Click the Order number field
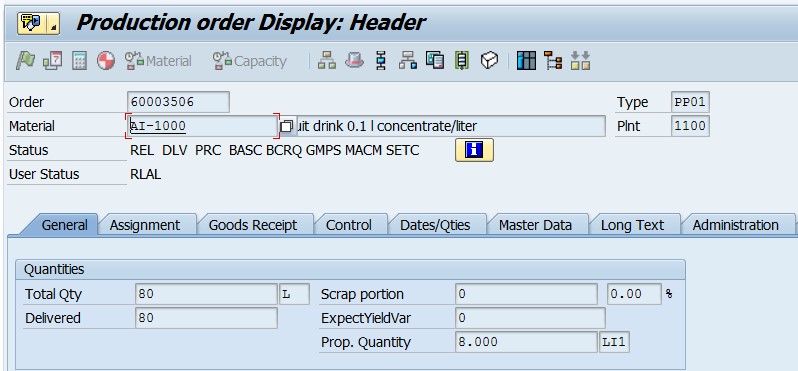 (x=178, y=102)
